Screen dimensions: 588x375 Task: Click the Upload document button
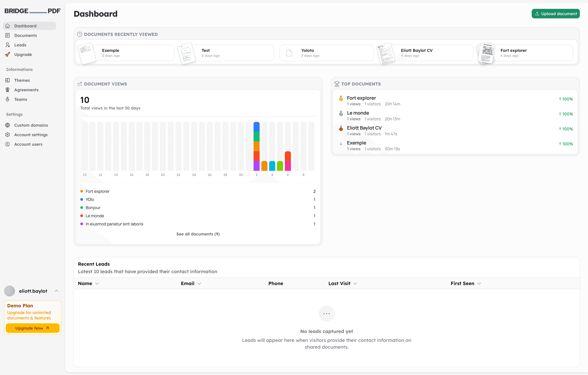556,14
